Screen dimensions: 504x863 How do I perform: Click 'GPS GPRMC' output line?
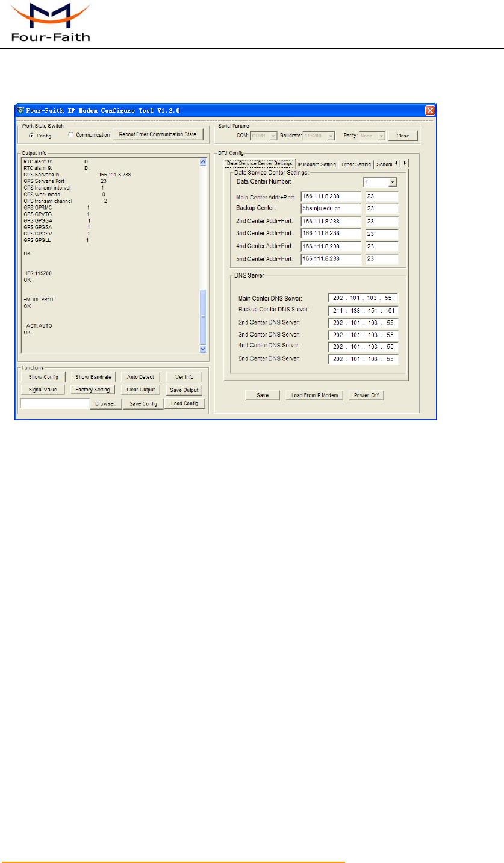coord(57,207)
